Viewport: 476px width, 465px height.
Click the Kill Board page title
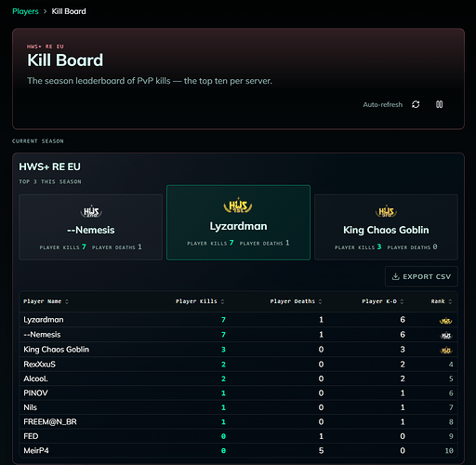[65, 60]
